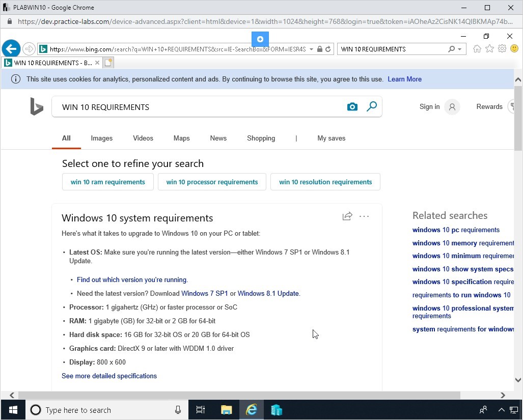The height and width of the screenshot is (420, 523).
Task: Click the taskbar microphone icon
Action: 178,410
